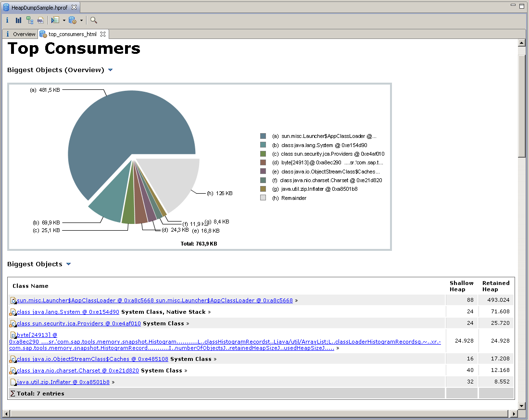
Task: Click the legend color swatch for Remainder
Action: pos(263,198)
